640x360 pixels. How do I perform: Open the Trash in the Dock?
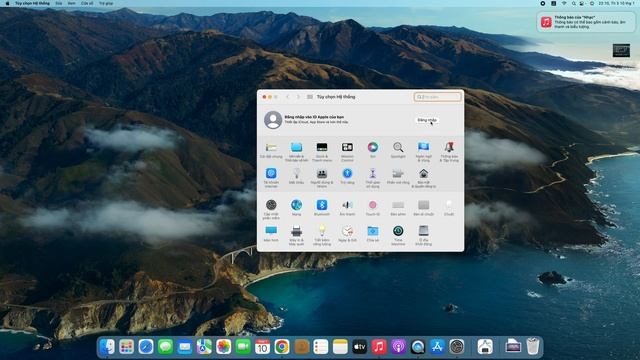click(x=533, y=347)
